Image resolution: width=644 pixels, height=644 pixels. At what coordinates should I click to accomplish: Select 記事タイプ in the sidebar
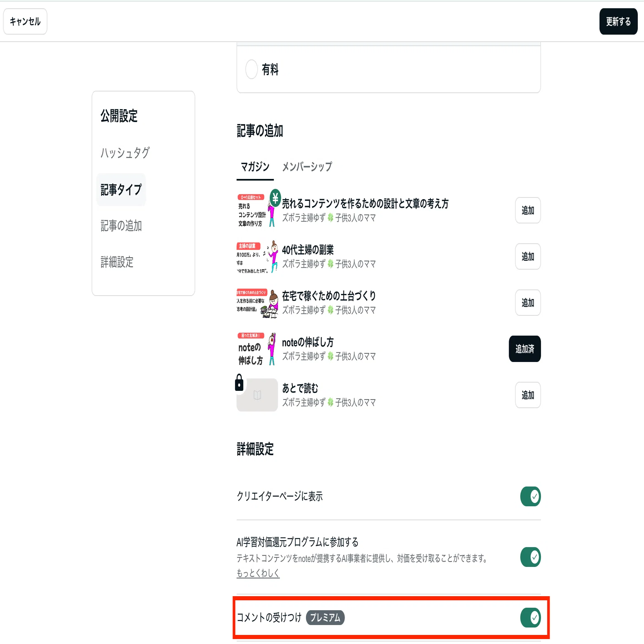tap(121, 190)
